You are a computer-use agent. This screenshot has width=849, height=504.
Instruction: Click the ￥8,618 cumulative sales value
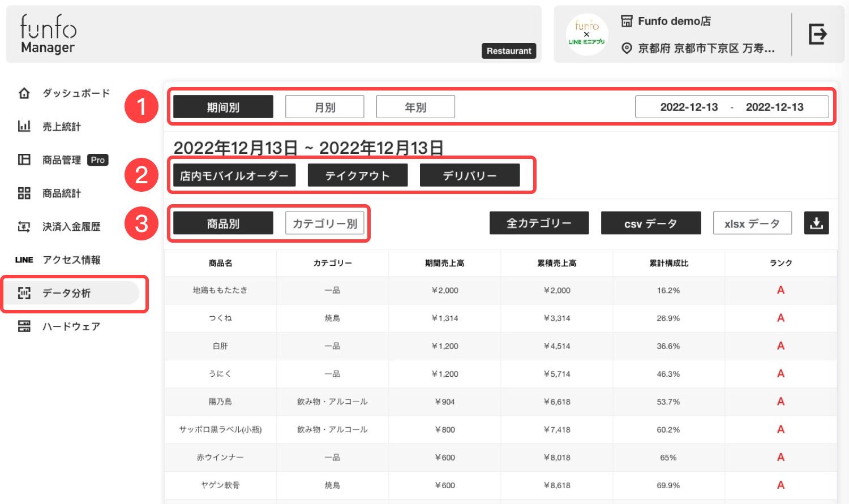point(557,485)
